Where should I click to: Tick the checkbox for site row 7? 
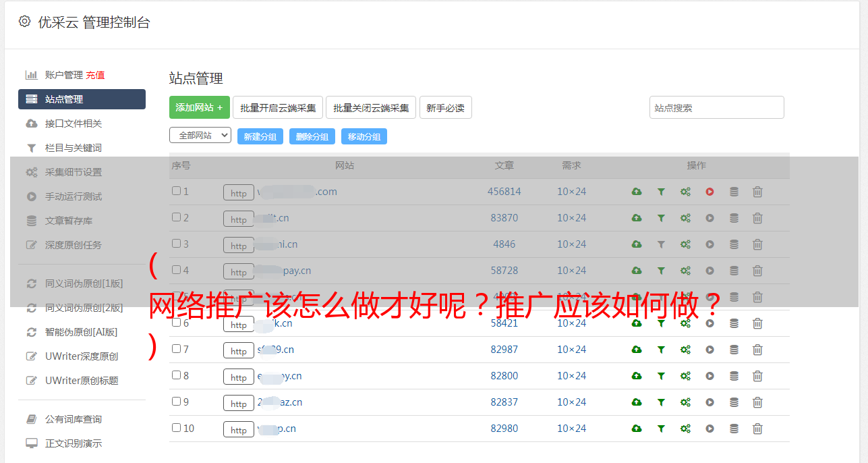click(x=176, y=349)
